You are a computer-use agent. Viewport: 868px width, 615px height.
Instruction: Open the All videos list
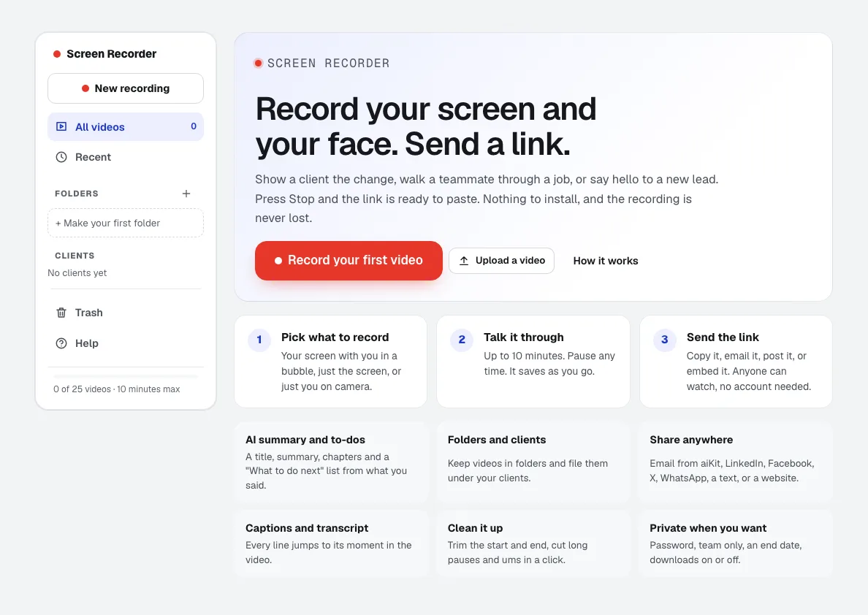tap(126, 127)
